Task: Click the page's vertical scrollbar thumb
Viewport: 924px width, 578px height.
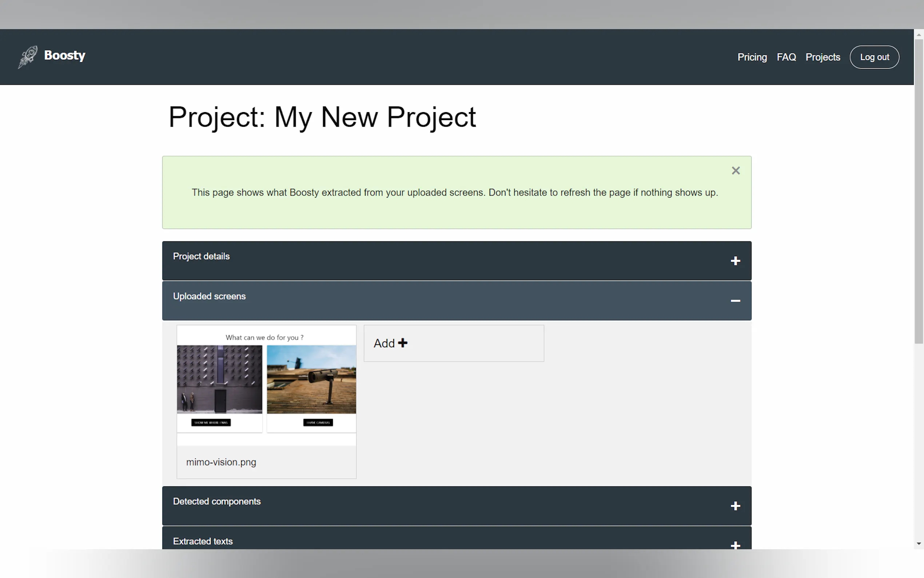Action: [x=918, y=191]
